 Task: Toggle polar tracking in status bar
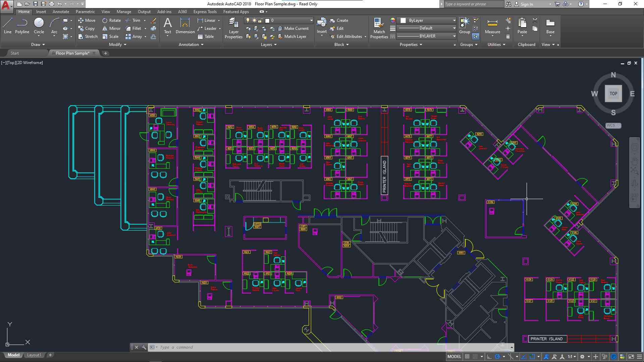tap(498, 357)
